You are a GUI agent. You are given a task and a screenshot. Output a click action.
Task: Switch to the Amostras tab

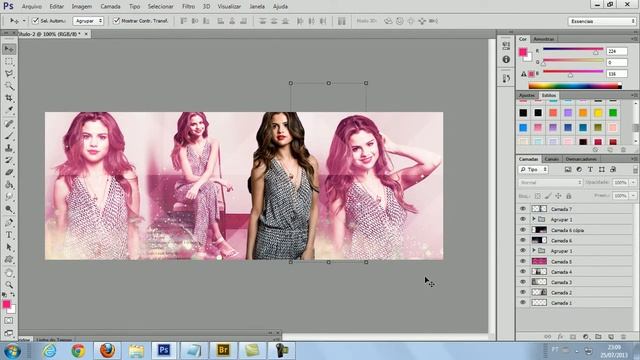(544, 39)
